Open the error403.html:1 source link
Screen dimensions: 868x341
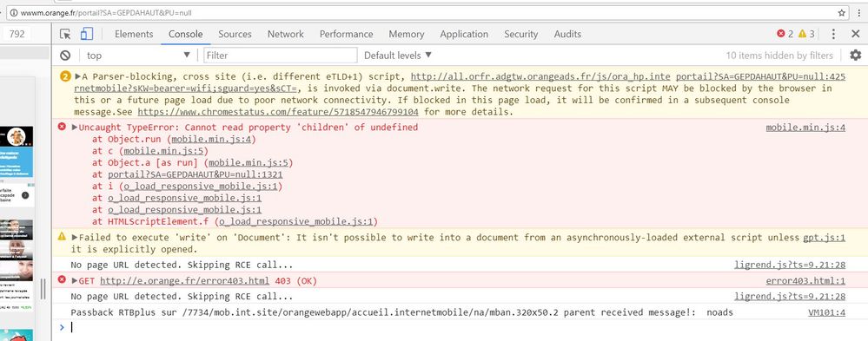805,281
